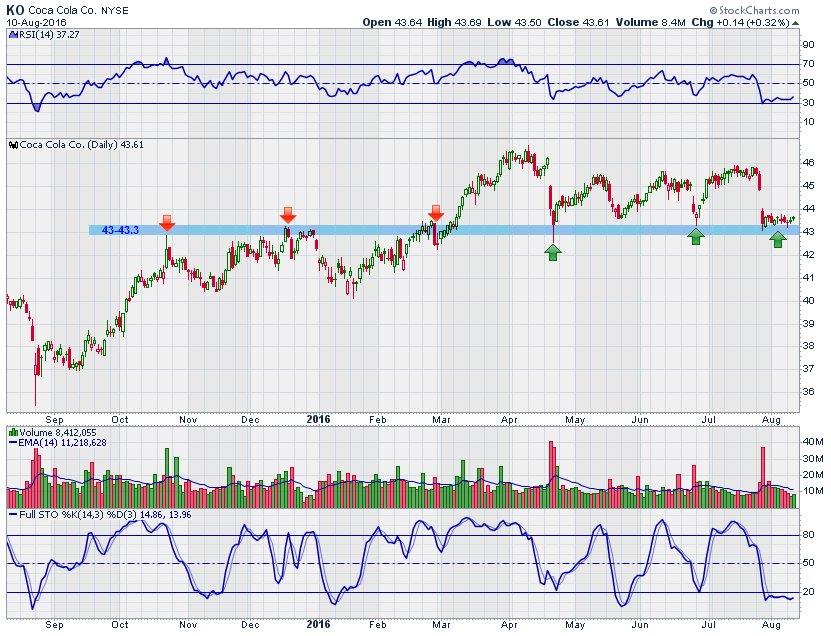Image resolution: width=831 pixels, height=636 pixels.
Task: Click the 44 price axis label
Action: tap(808, 209)
